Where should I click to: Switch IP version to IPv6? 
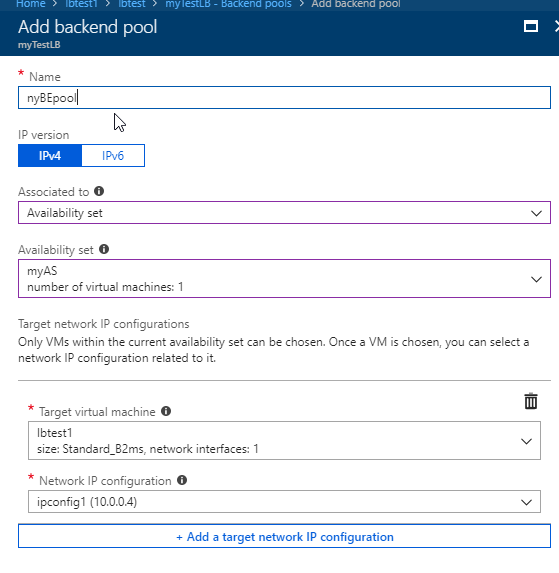pyautogui.click(x=113, y=156)
